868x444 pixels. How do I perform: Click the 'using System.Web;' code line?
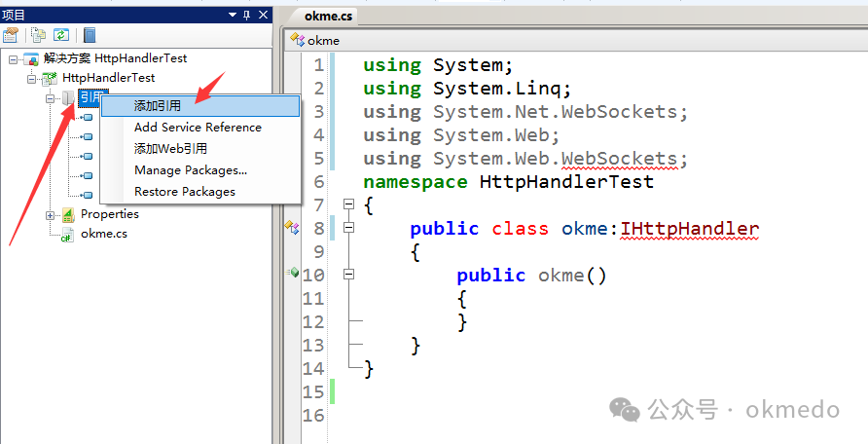coord(461,135)
